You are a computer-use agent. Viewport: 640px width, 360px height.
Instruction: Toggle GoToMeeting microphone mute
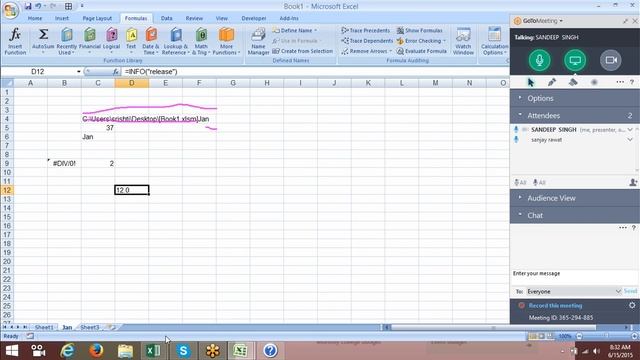coord(539,60)
